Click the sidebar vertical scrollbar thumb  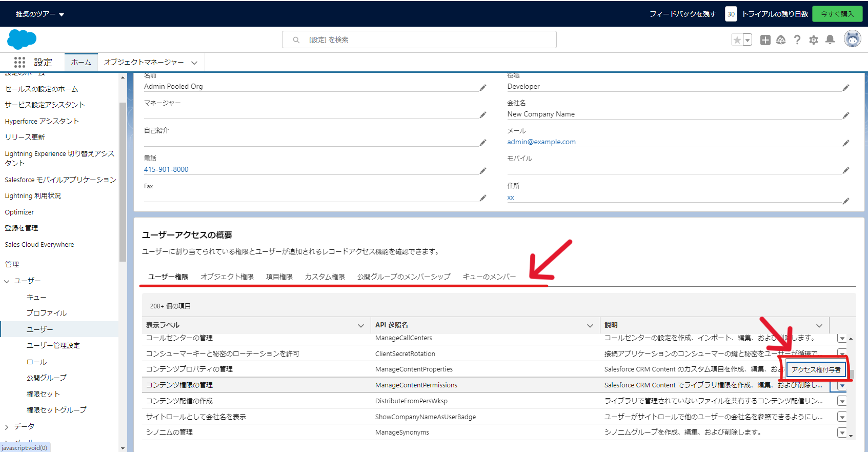point(123,182)
